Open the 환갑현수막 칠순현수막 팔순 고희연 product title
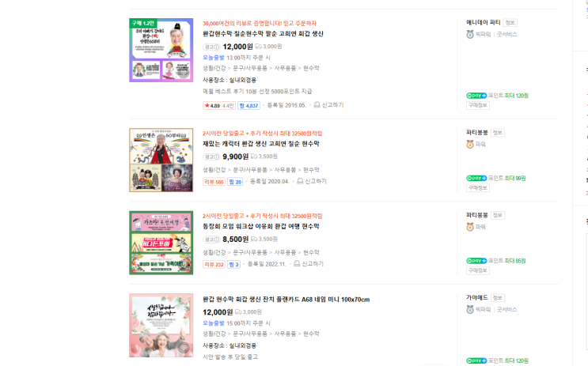The width and height of the screenshot is (588, 366). tap(263, 34)
